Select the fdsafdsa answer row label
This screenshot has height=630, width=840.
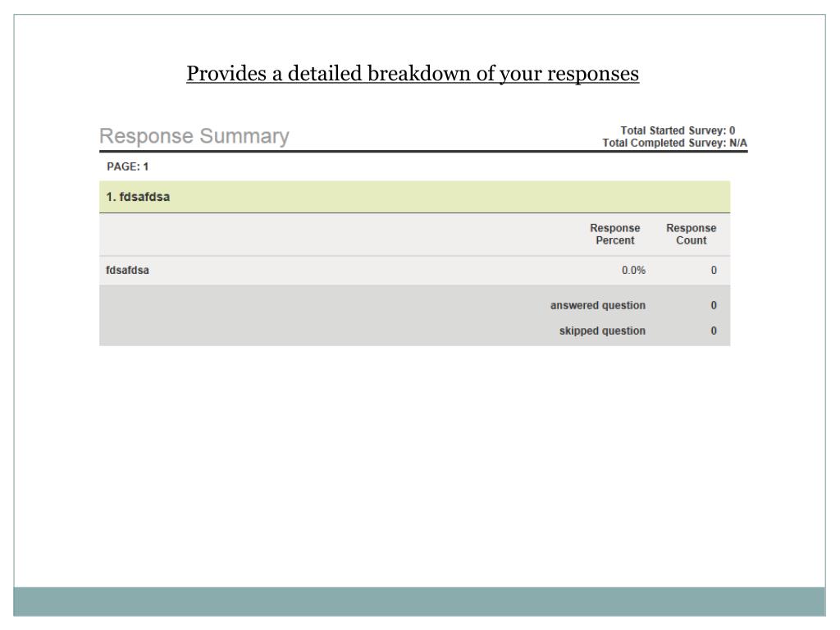click(x=127, y=270)
